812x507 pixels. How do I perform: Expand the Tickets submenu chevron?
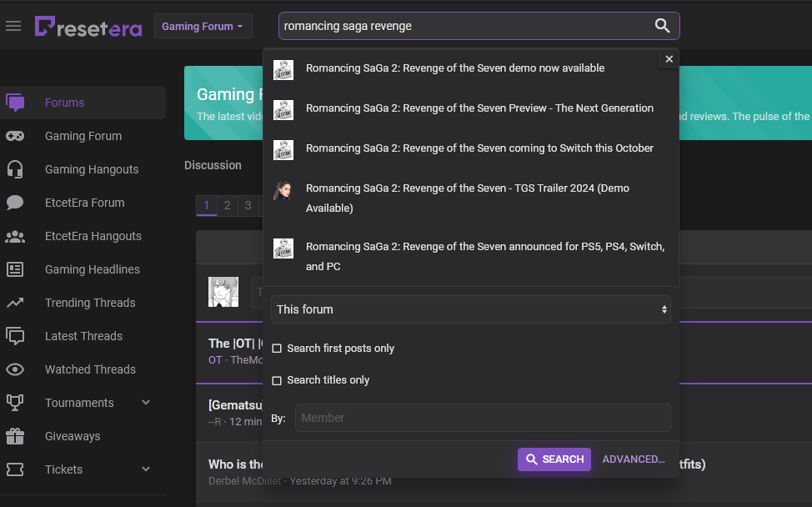pos(146,469)
